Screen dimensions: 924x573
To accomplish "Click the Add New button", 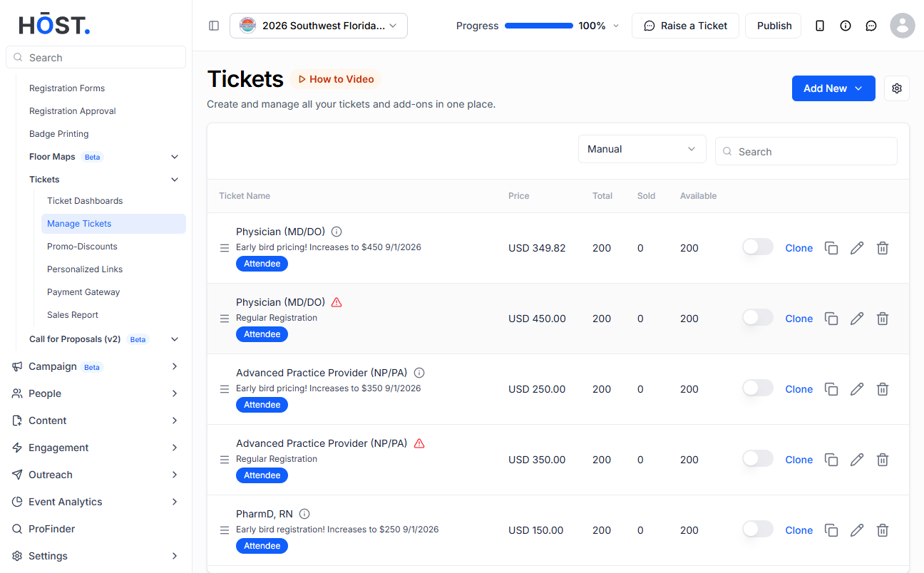I will click(x=833, y=88).
